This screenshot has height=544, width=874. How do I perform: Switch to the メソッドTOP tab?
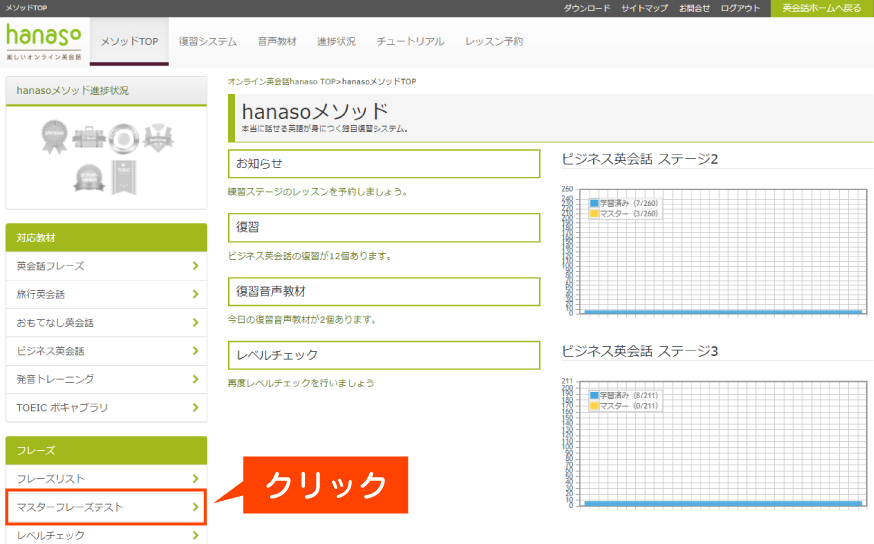point(129,41)
